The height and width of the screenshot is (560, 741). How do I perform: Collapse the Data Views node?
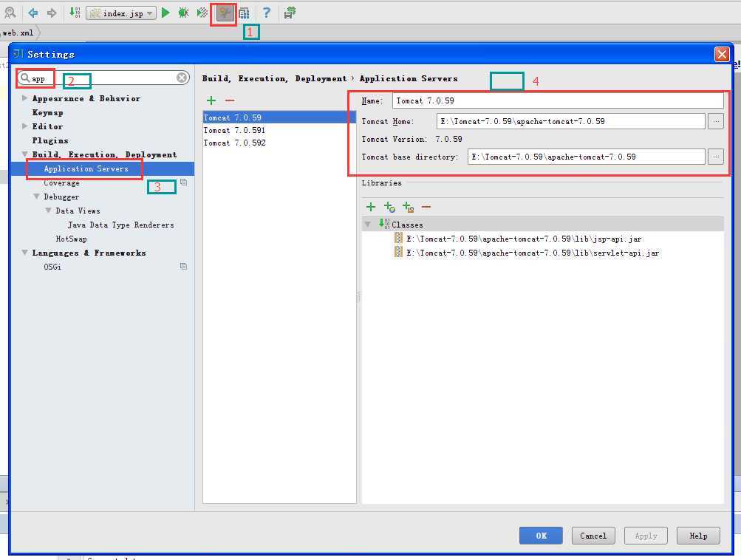click(48, 211)
